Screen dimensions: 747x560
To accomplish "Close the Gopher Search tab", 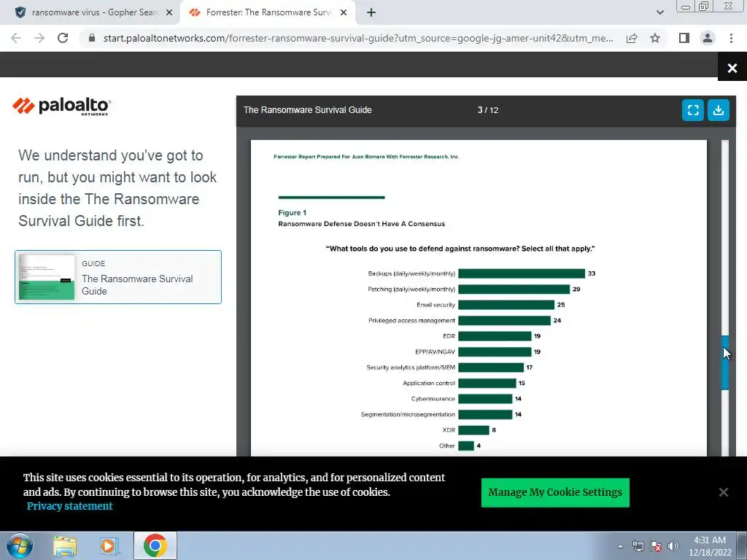I will (x=169, y=13).
